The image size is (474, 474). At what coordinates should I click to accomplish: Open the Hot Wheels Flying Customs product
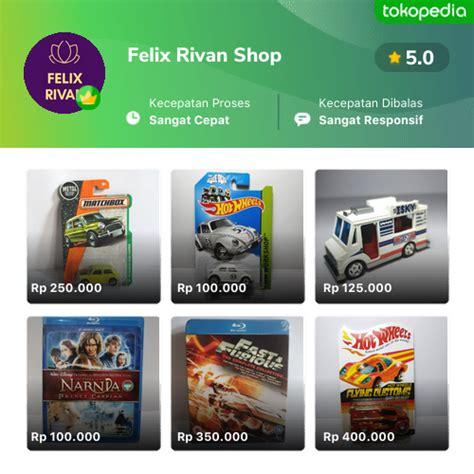tap(382, 383)
